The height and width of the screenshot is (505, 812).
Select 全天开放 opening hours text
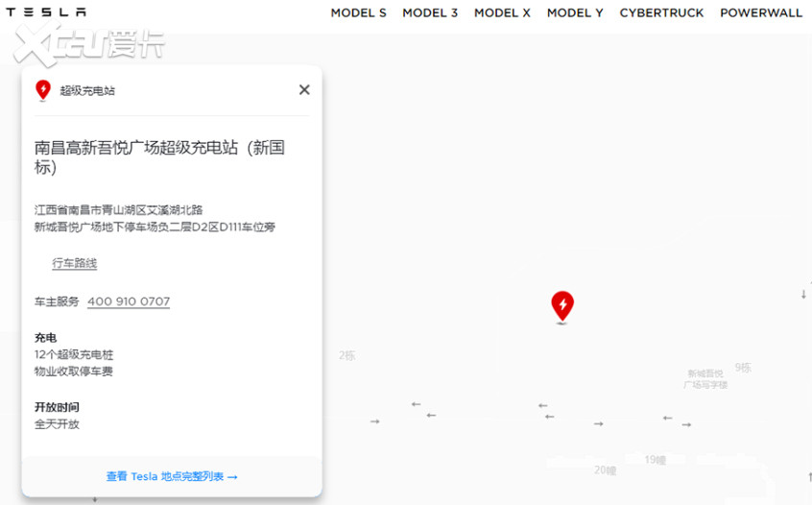57,424
